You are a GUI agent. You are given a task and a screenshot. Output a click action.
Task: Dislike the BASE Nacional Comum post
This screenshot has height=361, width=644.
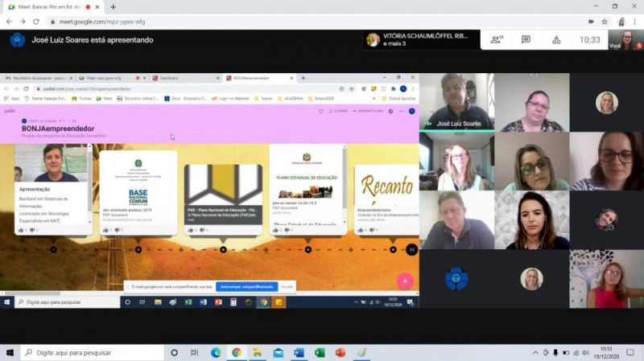[x=117, y=230]
